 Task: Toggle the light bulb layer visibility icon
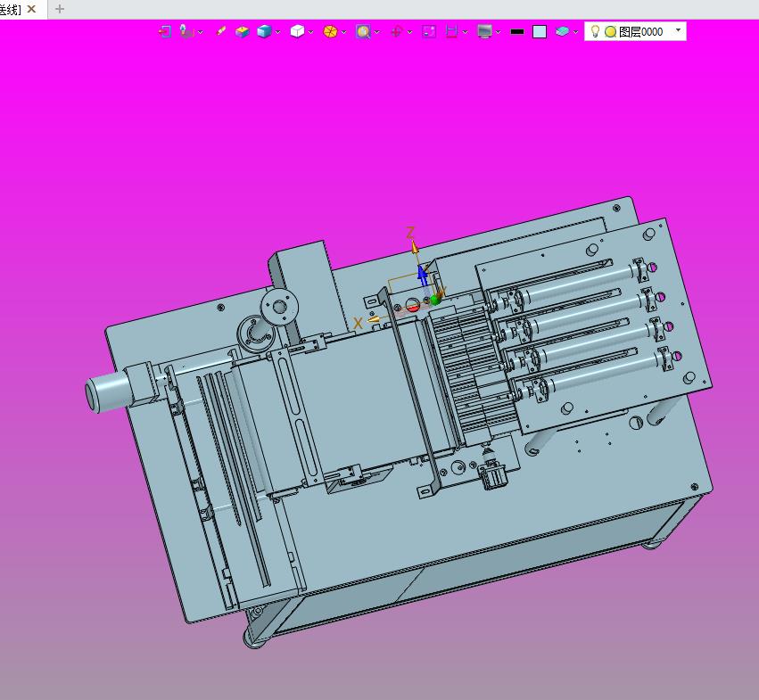[596, 31]
